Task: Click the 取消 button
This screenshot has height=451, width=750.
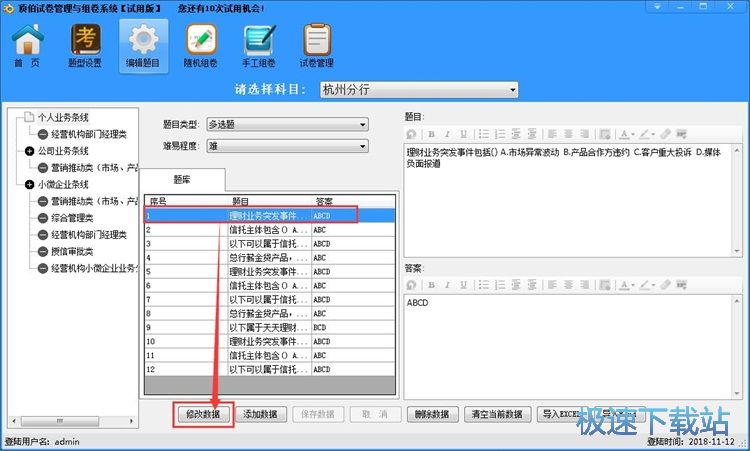Action: [x=375, y=414]
